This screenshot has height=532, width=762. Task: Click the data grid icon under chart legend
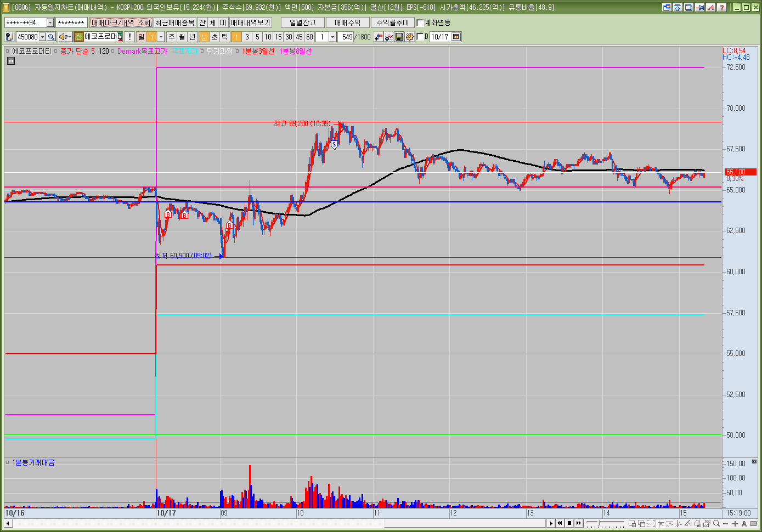tap(11, 61)
